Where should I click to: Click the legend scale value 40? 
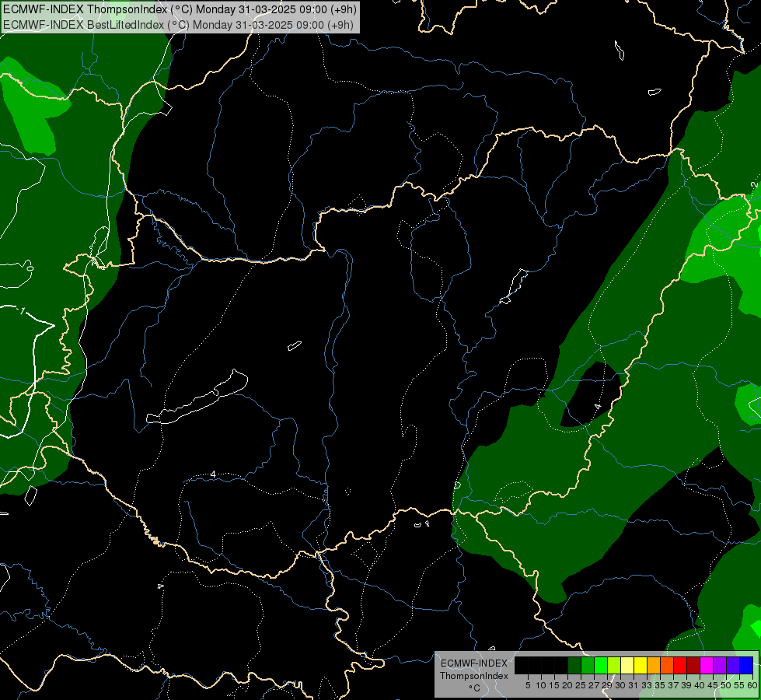click(699, 685)
